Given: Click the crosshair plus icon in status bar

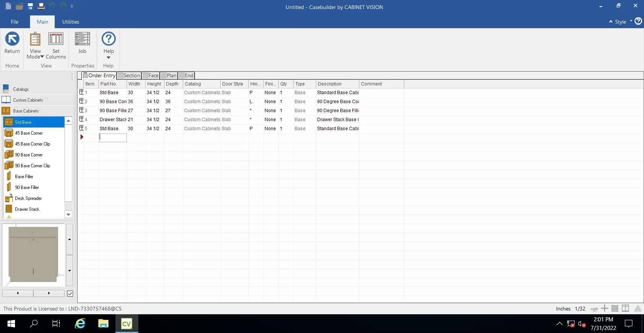Looking at the screenshot, I should tap(604, 308).
